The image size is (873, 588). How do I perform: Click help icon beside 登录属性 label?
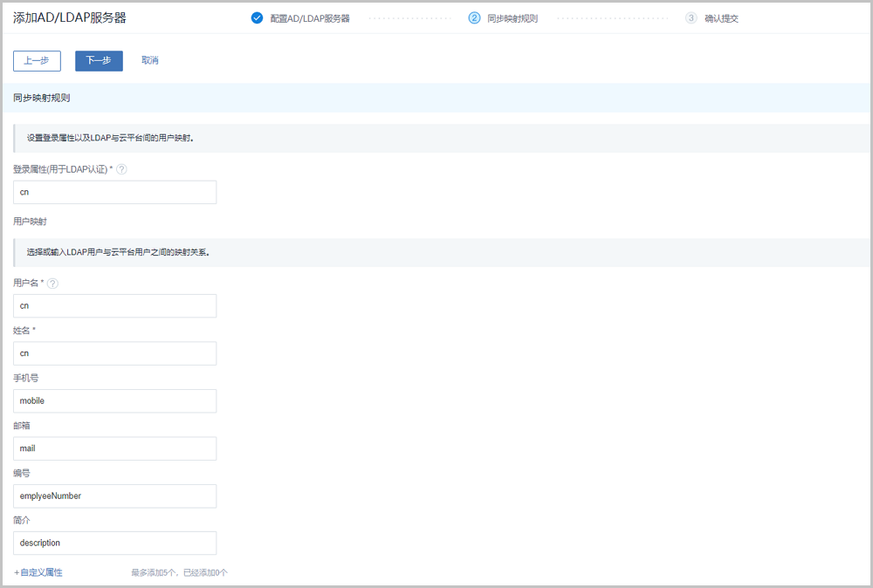click(121, 169)
